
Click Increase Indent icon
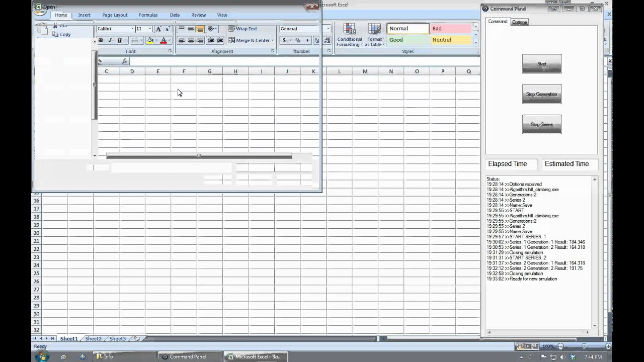[220, 40]
